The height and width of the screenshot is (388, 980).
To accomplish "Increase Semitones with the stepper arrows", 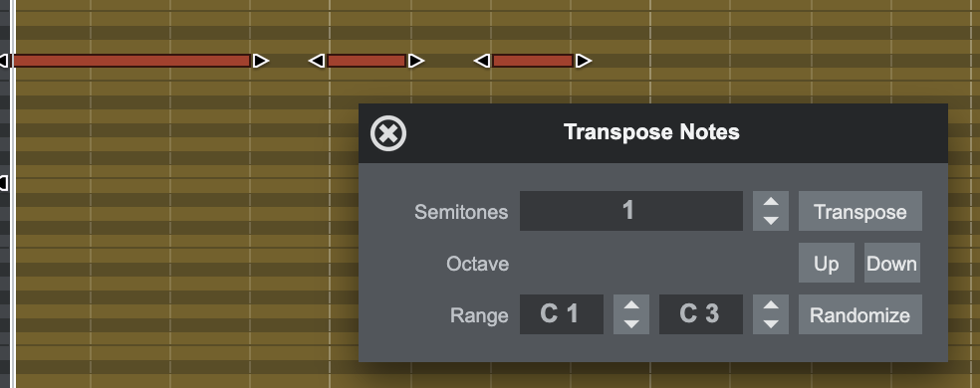I will [771, 202].
